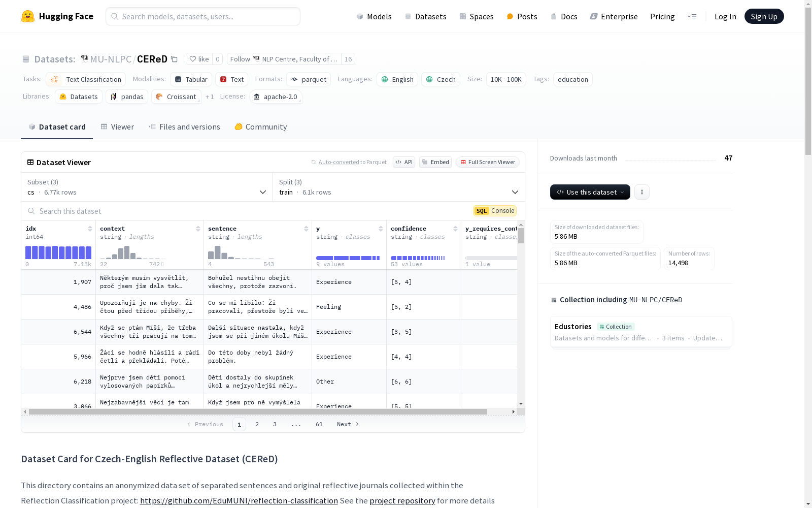This screenshot has width=812, height=508.
Task: Go to Spaces in the top navigation
Action: (477, 16)
